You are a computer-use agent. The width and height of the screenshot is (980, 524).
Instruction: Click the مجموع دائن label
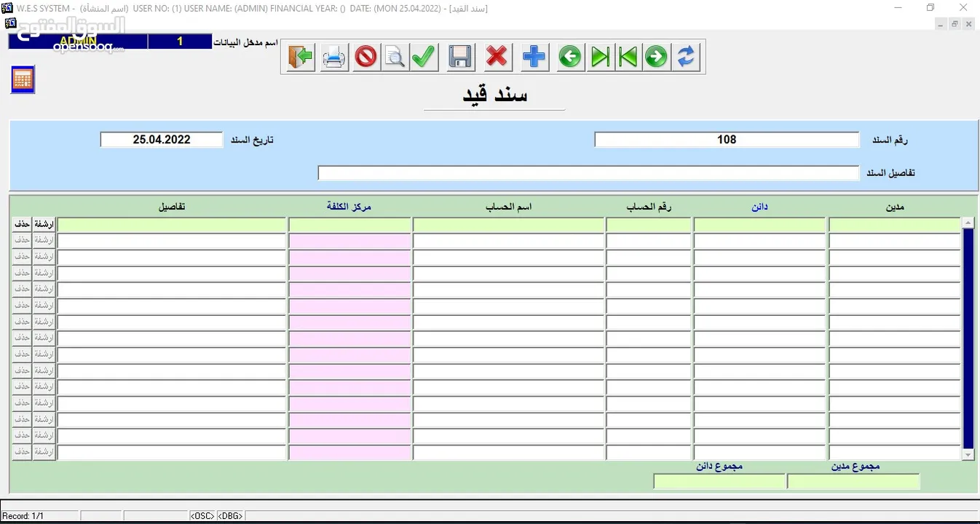click(719, 467)
